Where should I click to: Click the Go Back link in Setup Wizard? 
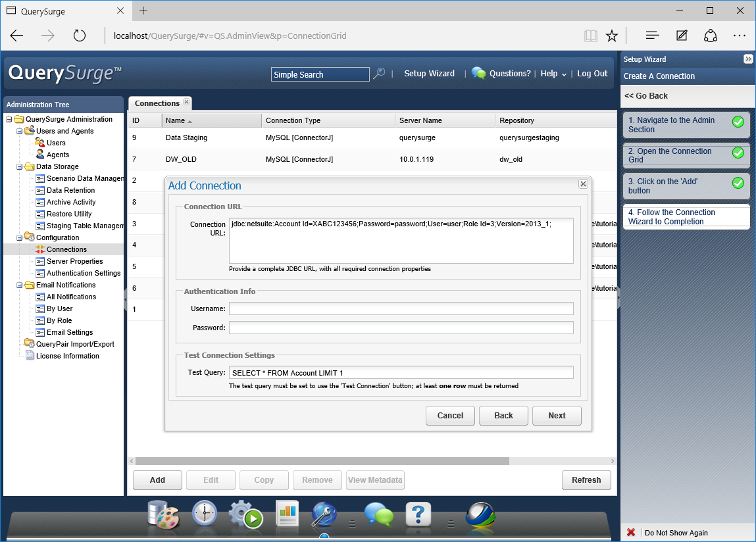click(x=646, y=96)
